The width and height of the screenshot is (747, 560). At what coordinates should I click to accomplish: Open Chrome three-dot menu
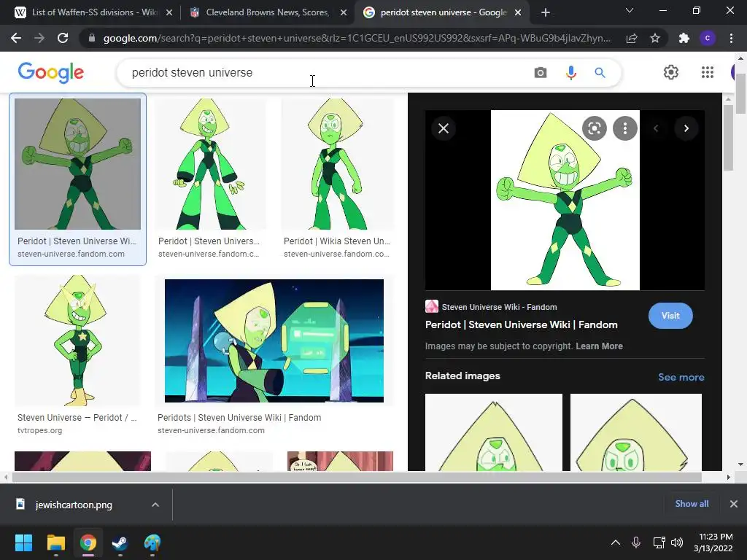[x=731, y=38]
